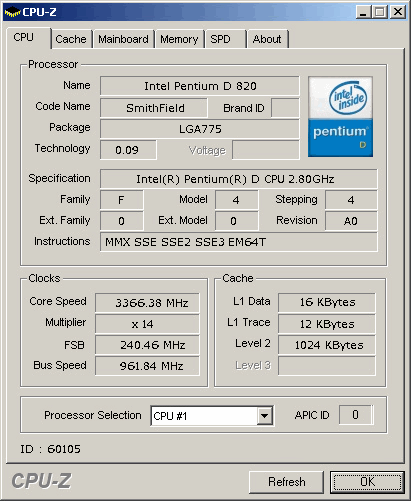Click the CPU-Z chip icon in title bar
The image size is (411, 501).
coord(12,12)
